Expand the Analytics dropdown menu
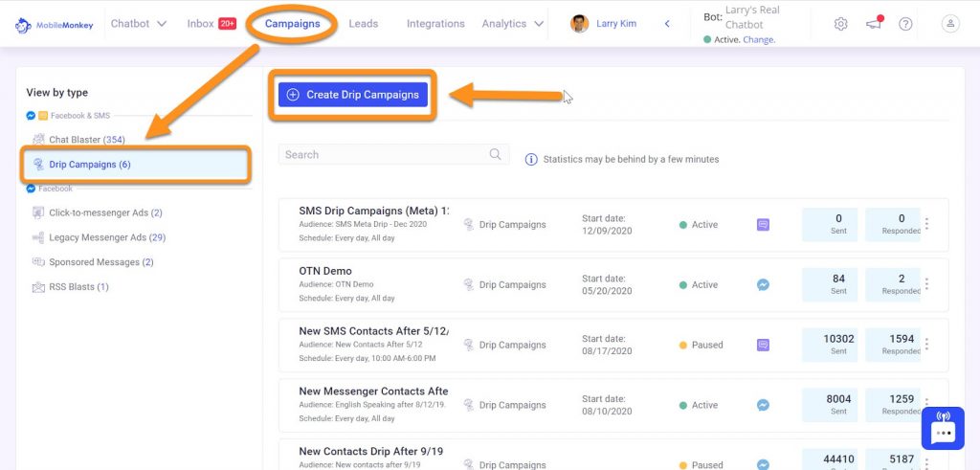 (513, 24)
